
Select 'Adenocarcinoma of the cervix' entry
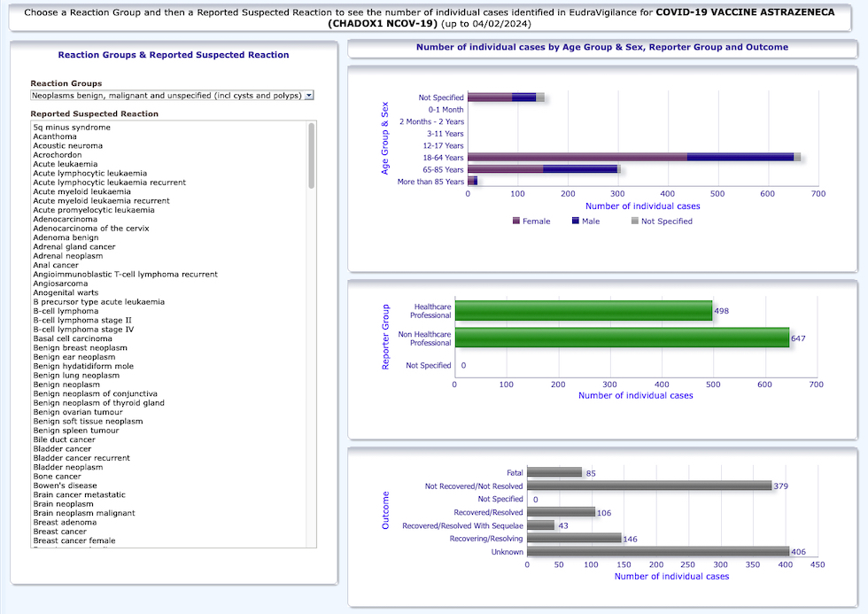tap(90, 228)
